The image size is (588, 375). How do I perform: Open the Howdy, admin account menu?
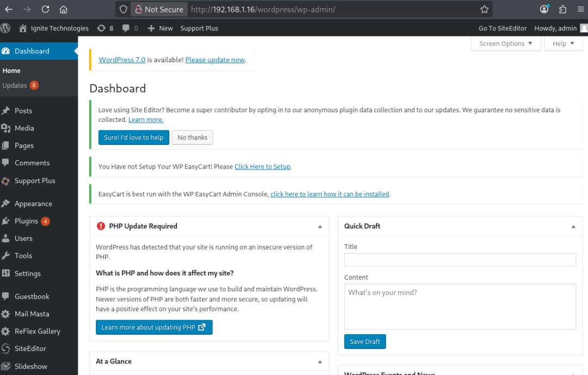tap(560, 28)
